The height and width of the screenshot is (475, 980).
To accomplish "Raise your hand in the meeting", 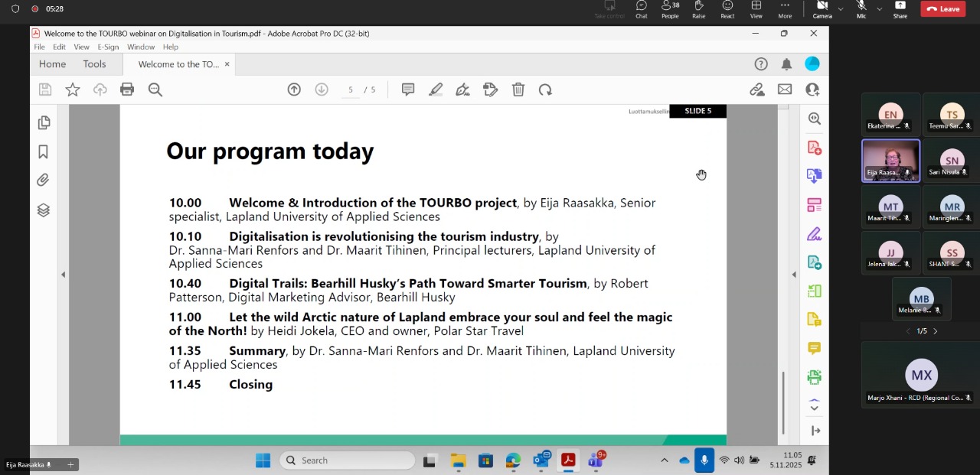I will (x=698, y=8).
